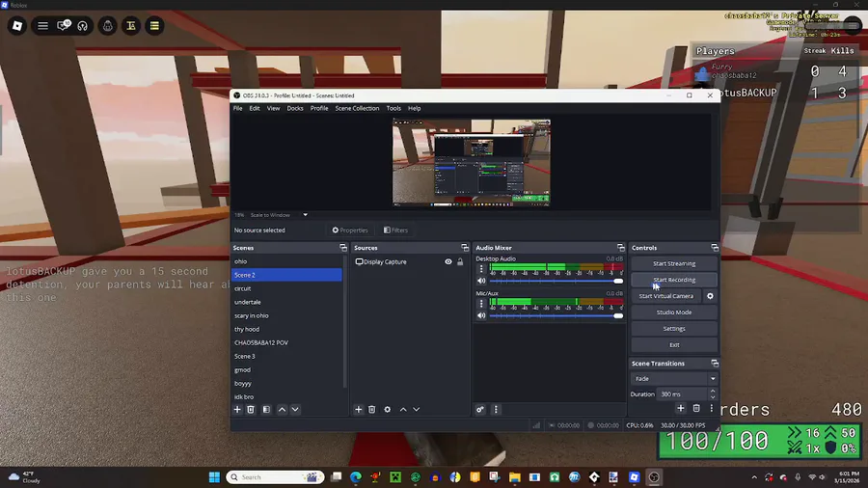868x488 pixels.
Task: Open Mic/Aux three-dot options
Action: [x=481, y=303]
